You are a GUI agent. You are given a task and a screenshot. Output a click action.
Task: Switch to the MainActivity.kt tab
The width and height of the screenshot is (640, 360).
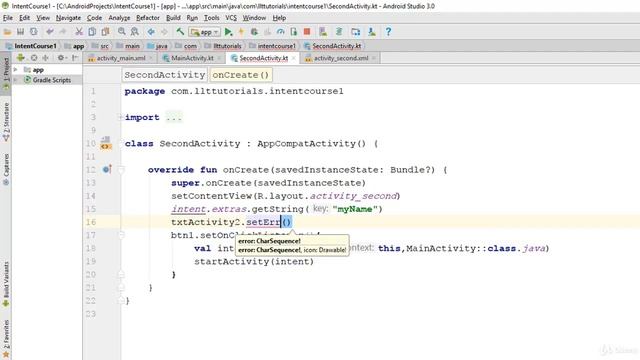192,58
